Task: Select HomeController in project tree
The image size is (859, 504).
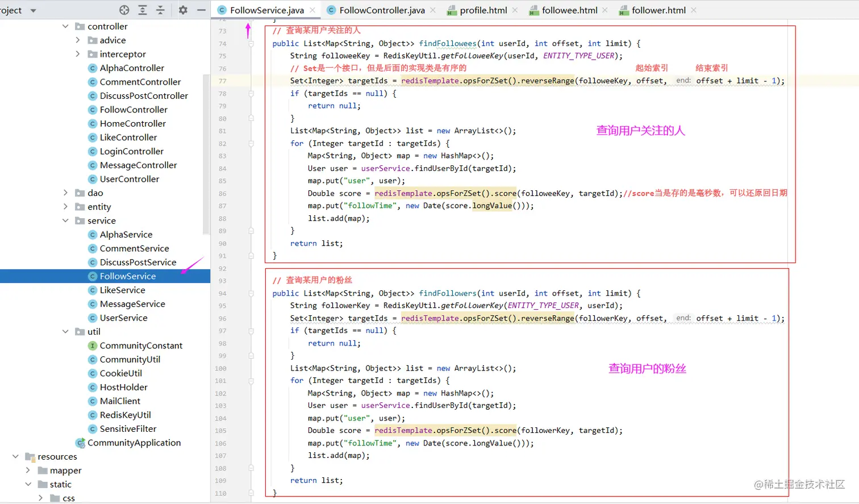Action: (x=133, y=123)
